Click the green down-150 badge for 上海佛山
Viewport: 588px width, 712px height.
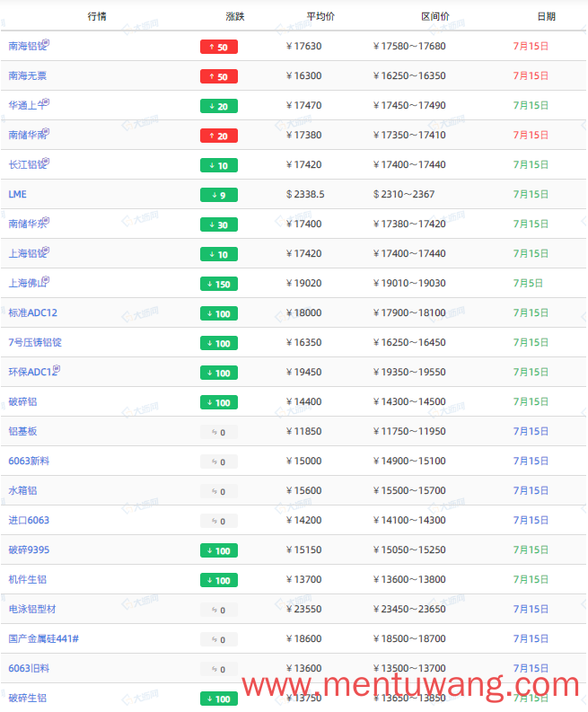219,284
